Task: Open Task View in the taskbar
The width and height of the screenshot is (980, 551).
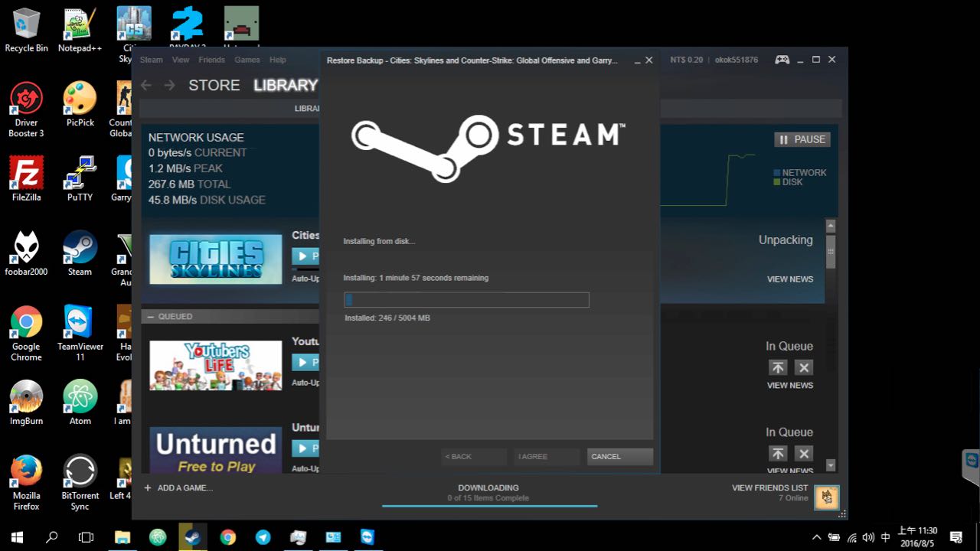Action: click(87, 537)
